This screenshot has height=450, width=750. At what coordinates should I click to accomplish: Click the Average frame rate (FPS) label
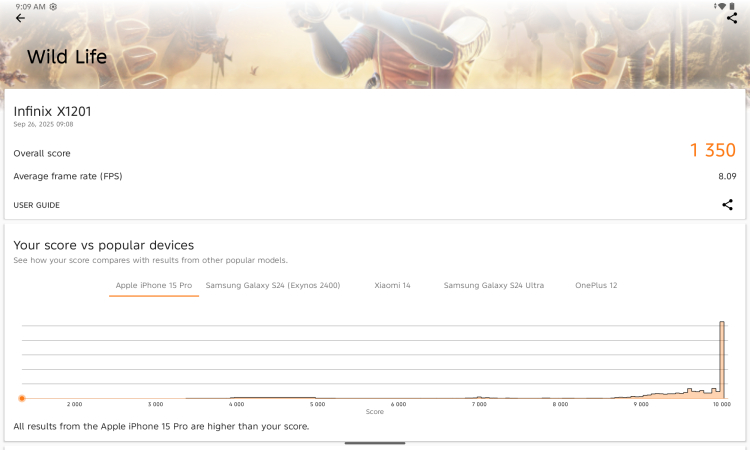[68, 176]
